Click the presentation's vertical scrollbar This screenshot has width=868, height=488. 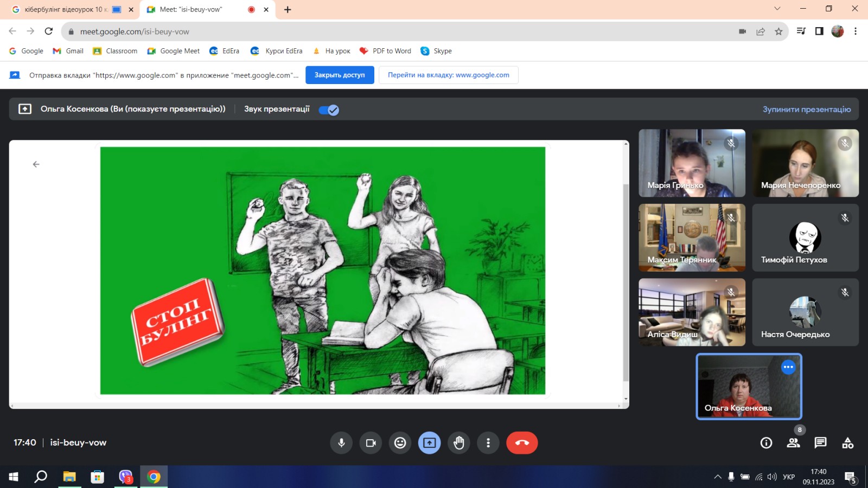pos(626,282)
